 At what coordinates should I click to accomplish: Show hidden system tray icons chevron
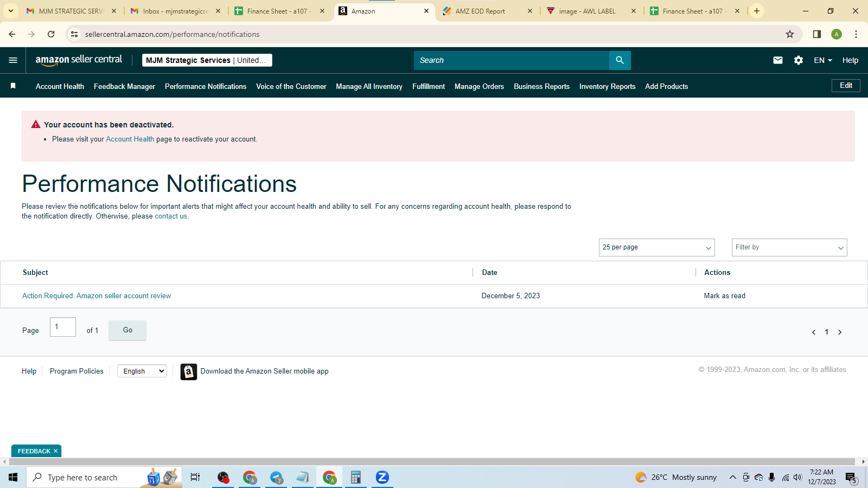(x=733, y=477)
